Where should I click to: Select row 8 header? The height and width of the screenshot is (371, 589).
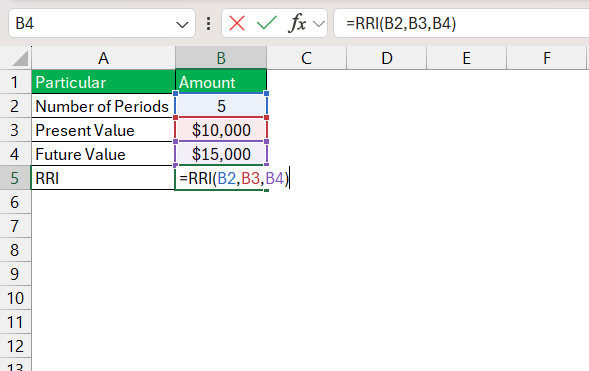click(15, 250)
